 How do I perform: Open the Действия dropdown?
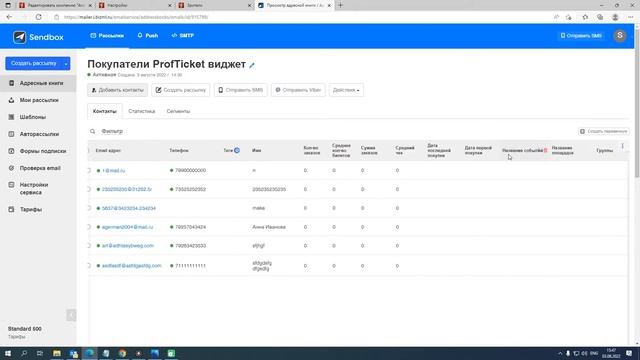pyautogui.click(x=346, y=90)
